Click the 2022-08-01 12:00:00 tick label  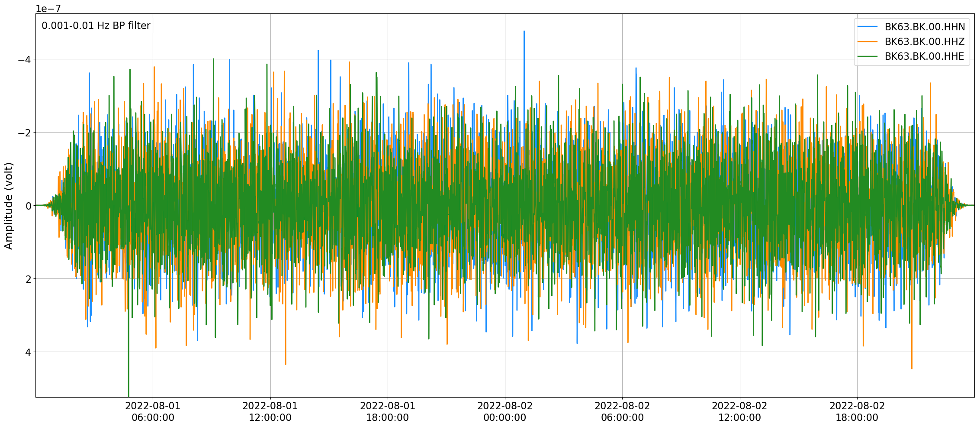270,412
